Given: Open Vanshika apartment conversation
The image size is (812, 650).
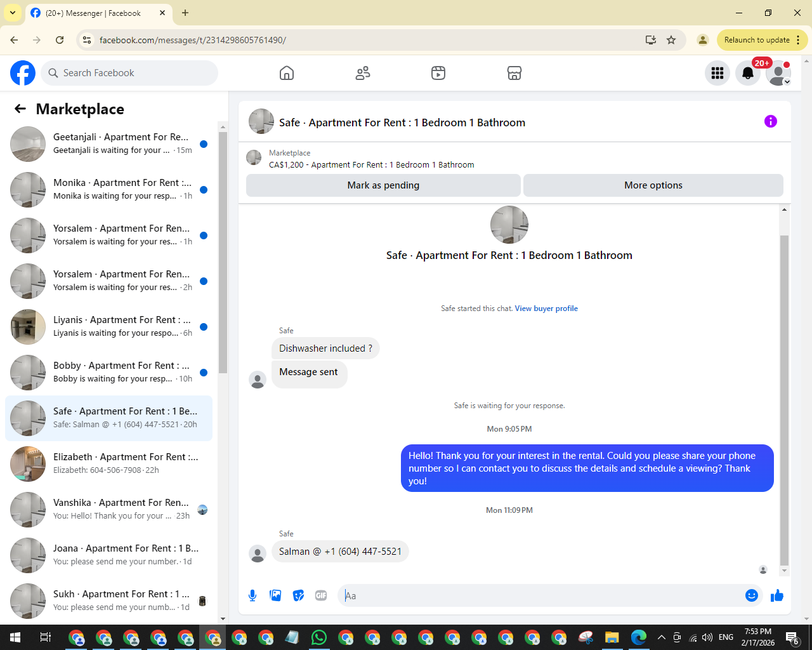Looking at the screenshot, I should 109,510.
